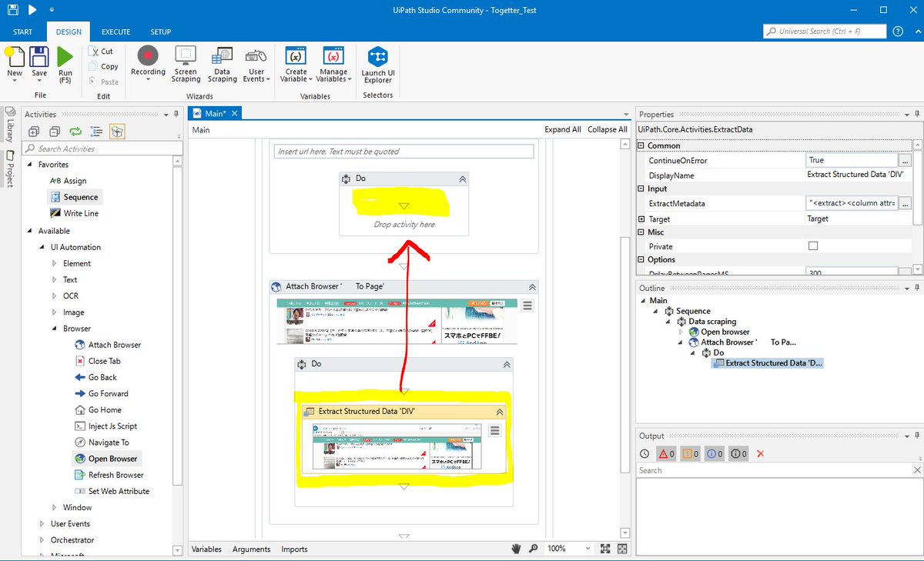Select the Navigate To activity
Image resolution: width=924 pixels, height=561 pixels.
click(x=102, y=442)
